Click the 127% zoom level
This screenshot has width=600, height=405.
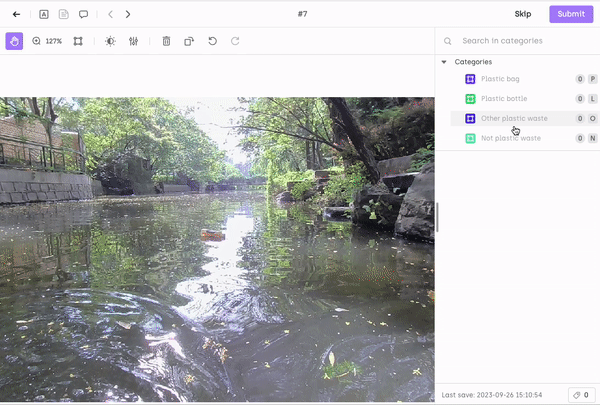tap(54, 41)
